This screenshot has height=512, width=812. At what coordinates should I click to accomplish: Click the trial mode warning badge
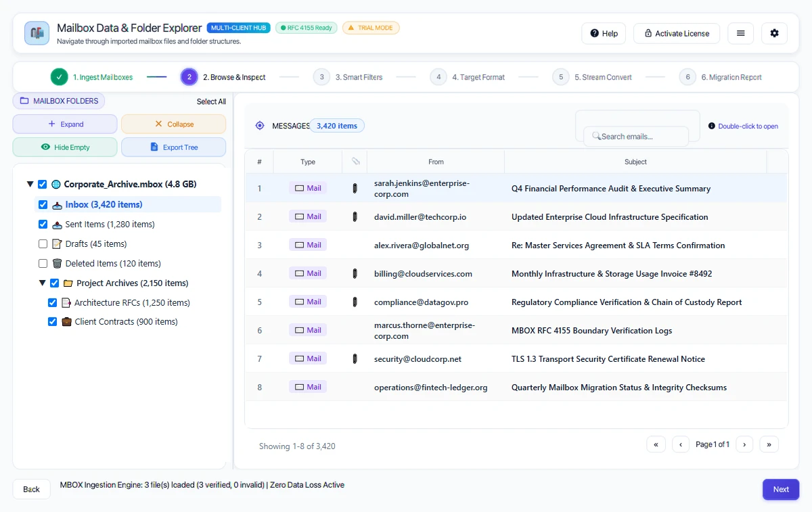click(x=371, y=28)
